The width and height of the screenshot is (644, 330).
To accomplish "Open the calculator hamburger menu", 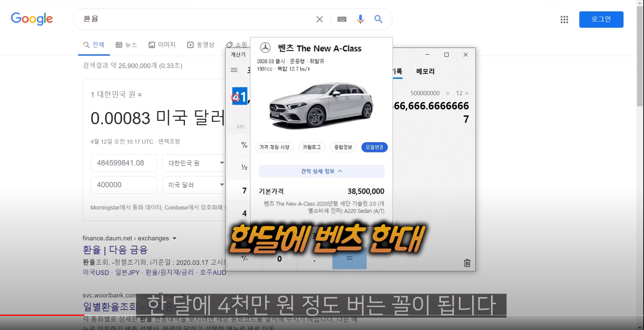I will pyautogui.click(x=234, y=70).
